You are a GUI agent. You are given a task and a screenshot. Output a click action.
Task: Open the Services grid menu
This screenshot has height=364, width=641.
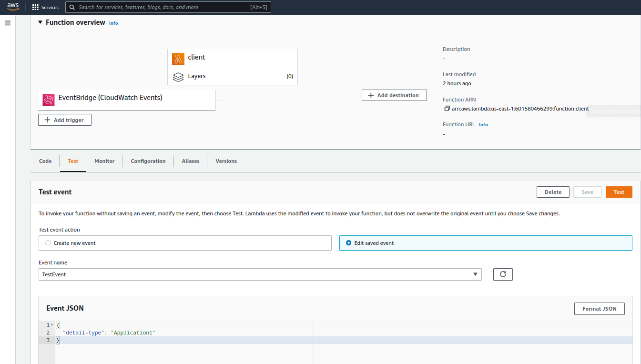point(35,8)
